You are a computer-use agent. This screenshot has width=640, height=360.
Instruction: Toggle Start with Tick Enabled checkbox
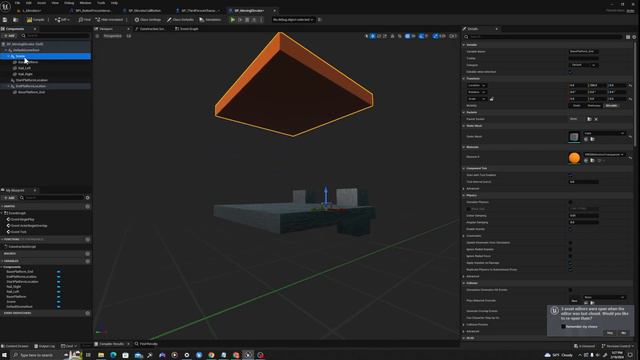pos(571,175)
